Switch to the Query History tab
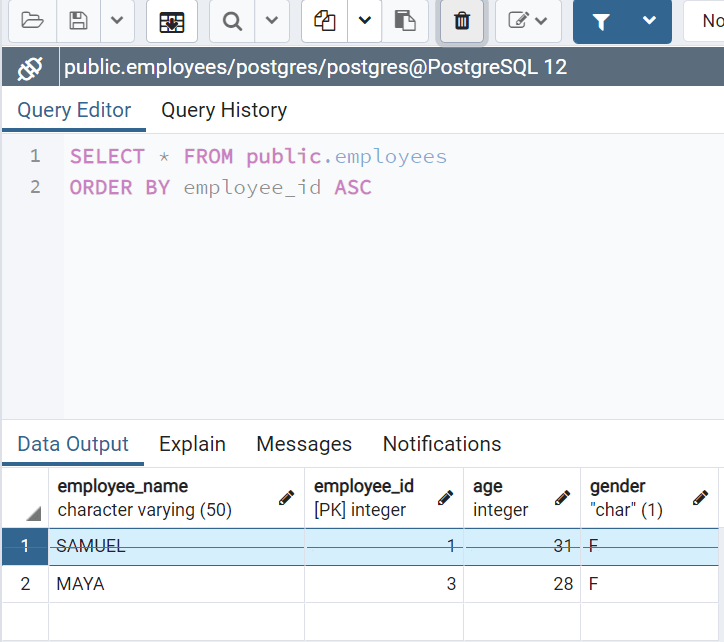The width and height of the screenshot is (724, 642). coord(224,110)
